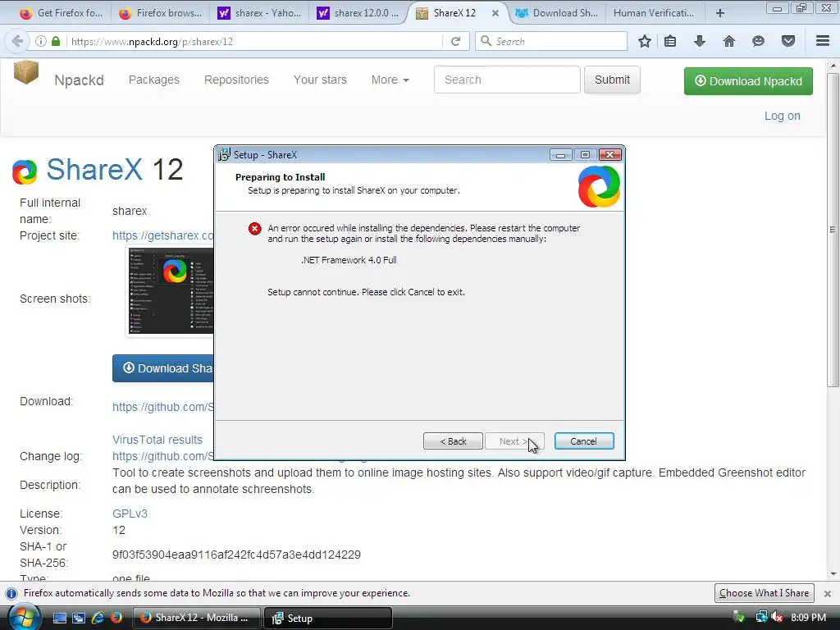
Task: Click the green Download Npackd button
Action: pos(748,81)
